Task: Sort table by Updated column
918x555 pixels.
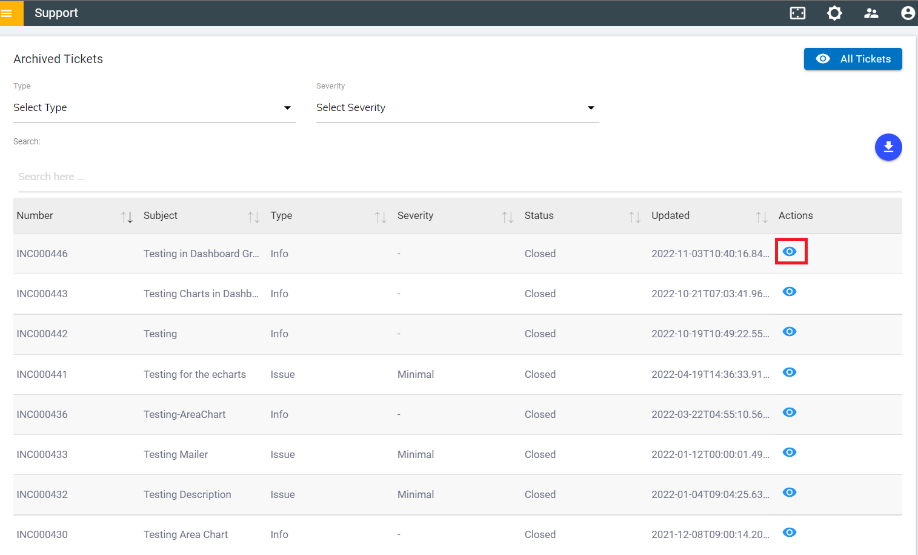Action: pos(761,216)
